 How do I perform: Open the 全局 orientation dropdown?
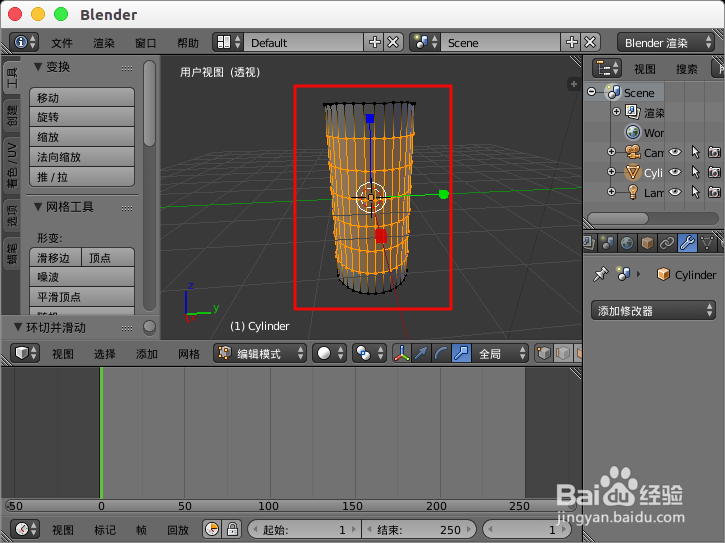point(500,353)
